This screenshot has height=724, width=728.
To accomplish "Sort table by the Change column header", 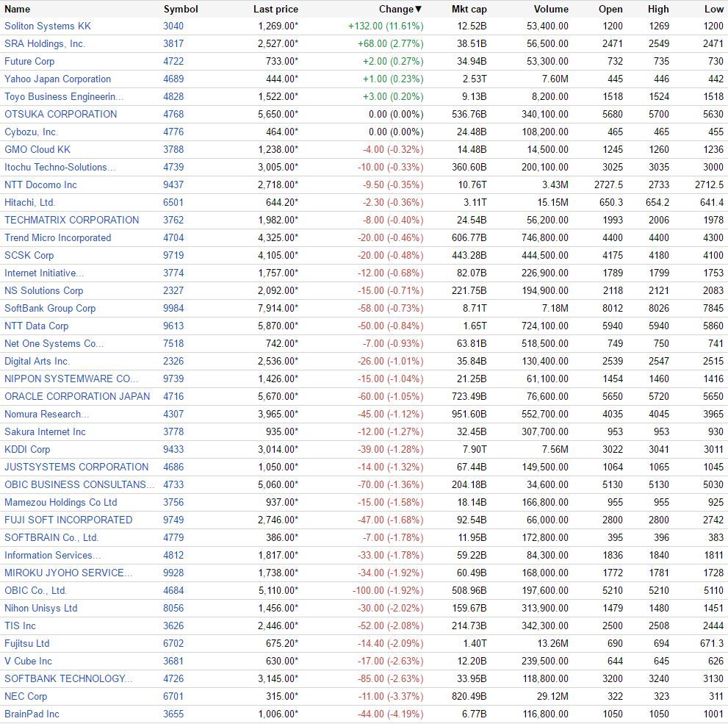I will (400, 10).
